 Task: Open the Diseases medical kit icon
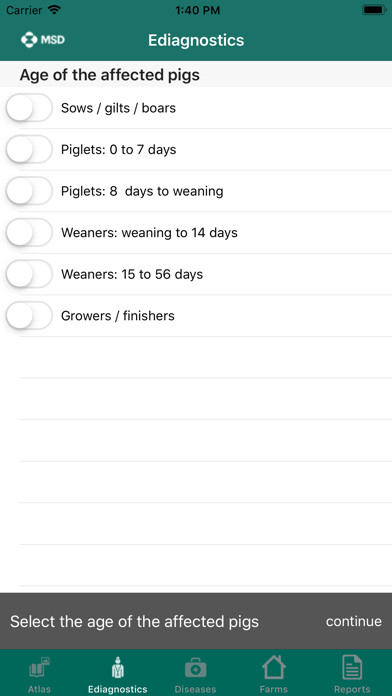point(195,668)
